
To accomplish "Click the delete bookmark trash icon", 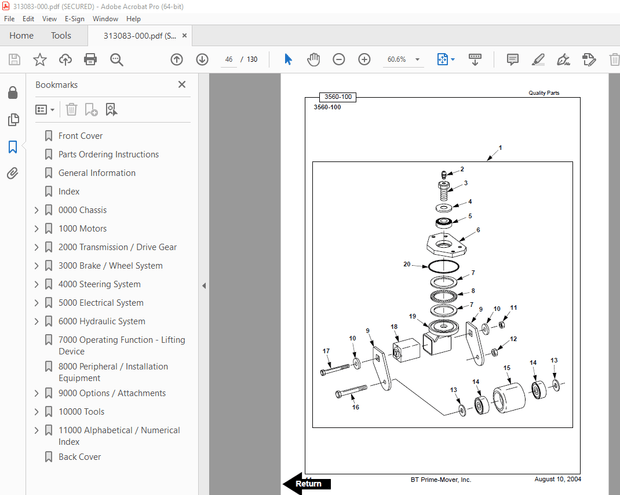I will click(71, 110).
